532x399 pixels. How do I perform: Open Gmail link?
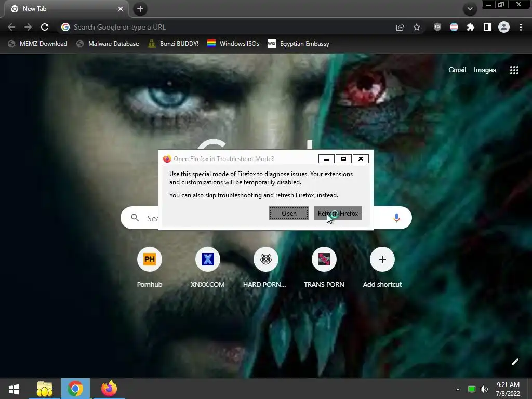pyautogui.click(x=457, y=70)
